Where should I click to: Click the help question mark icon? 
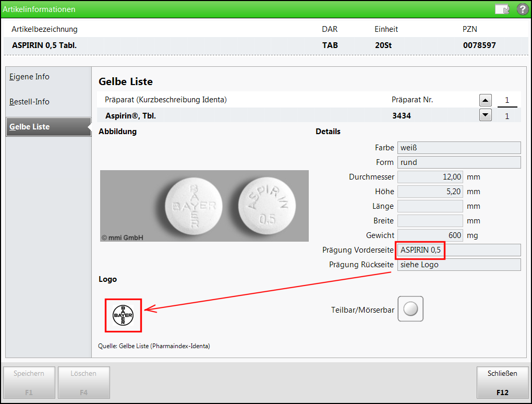pyautogui.click(x=523, y=9)
